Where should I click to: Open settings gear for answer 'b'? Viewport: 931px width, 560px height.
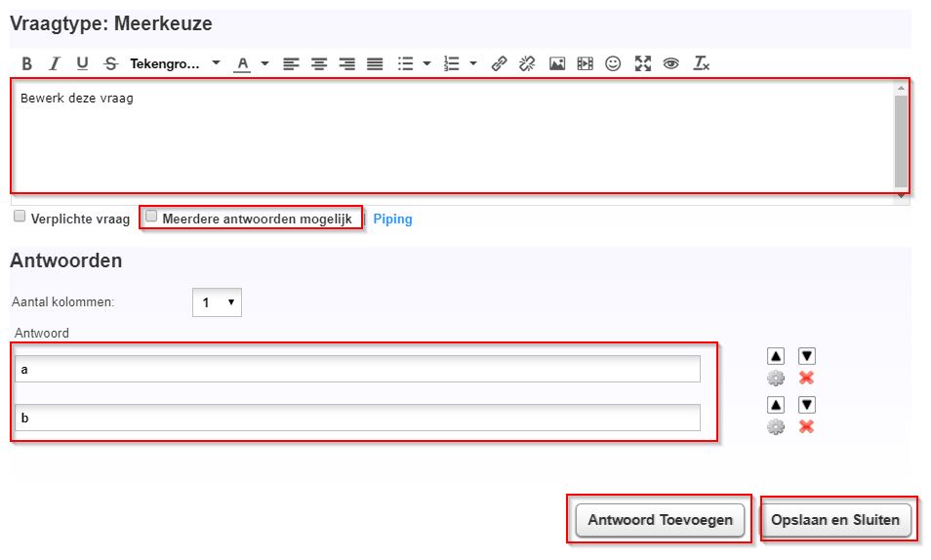(776, 426)
